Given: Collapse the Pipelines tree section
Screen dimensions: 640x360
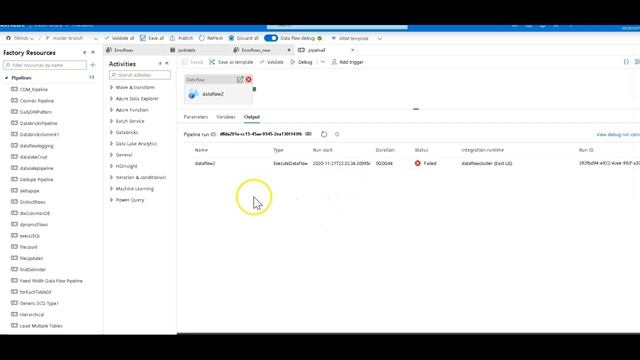Looking at the screenshot, I should coord(7,78).
